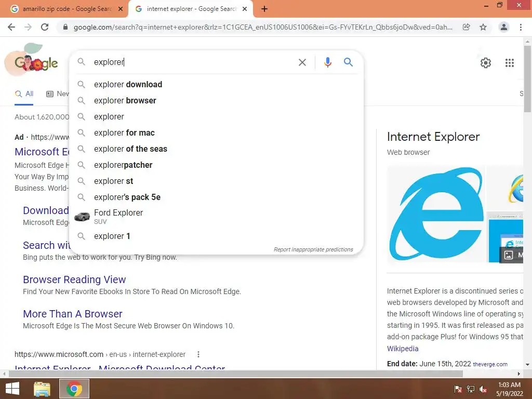Click the Google doodle logo

[x=32, y=60]
